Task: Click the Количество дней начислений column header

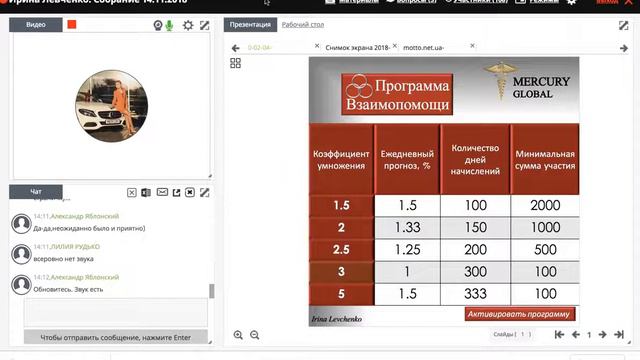Action: pyautogui.click(x=476, y=160)
